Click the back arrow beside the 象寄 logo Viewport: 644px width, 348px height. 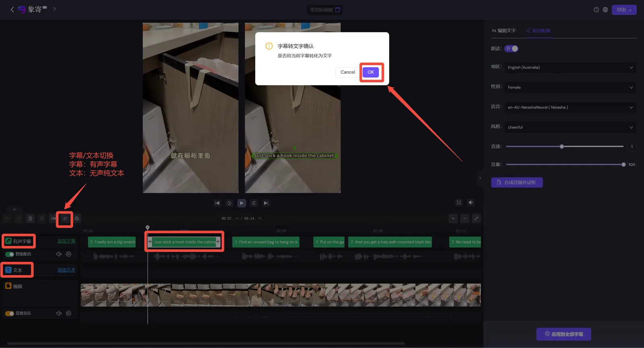(12, 9)
